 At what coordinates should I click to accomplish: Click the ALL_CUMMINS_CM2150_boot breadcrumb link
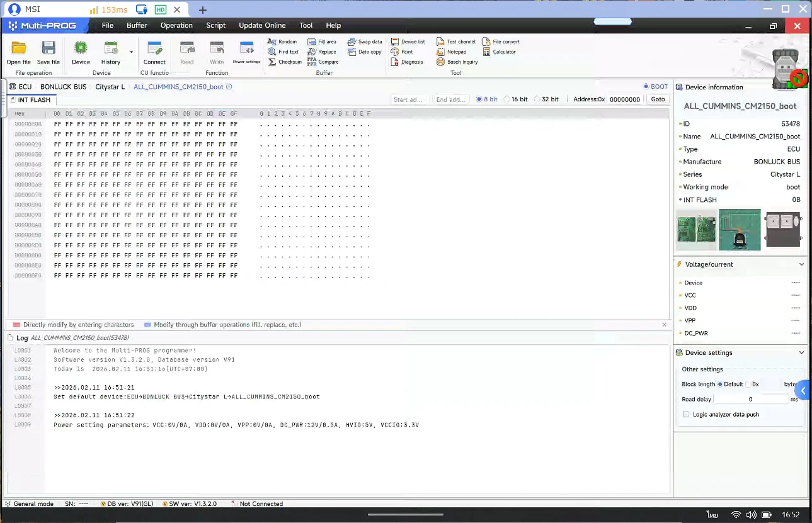pos(178,87)
